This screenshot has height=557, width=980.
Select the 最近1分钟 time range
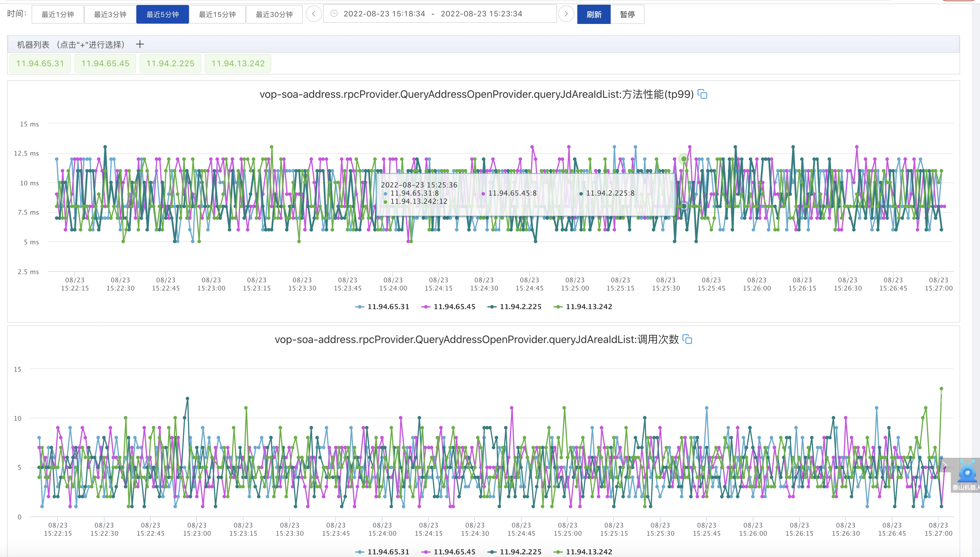[x=58, y=15]
